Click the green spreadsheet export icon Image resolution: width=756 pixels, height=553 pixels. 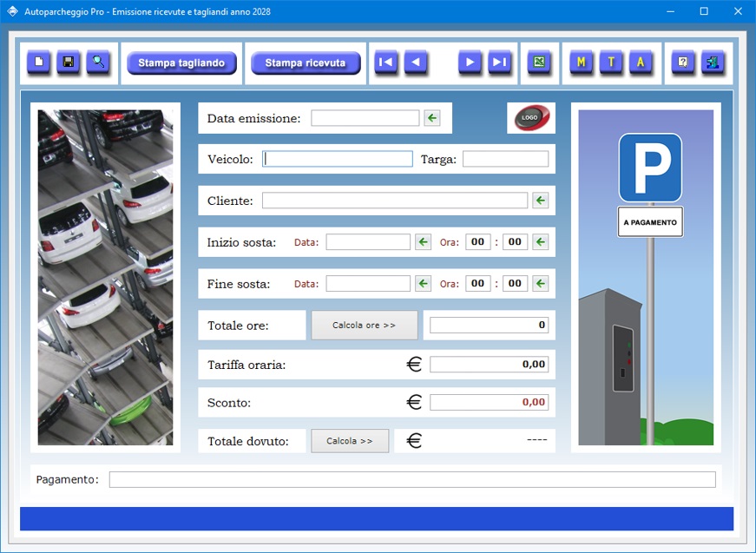tap(539, 63)
